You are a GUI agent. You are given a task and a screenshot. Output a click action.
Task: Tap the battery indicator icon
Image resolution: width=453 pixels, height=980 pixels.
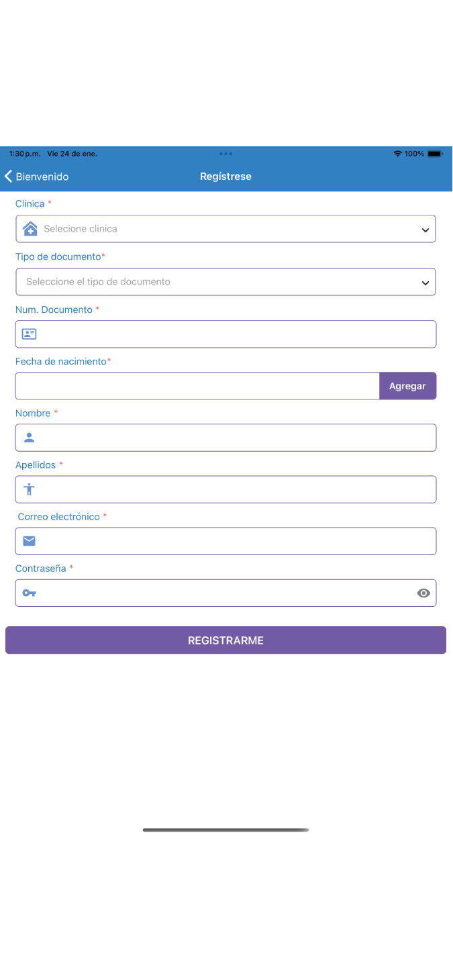tap(435, 154)
